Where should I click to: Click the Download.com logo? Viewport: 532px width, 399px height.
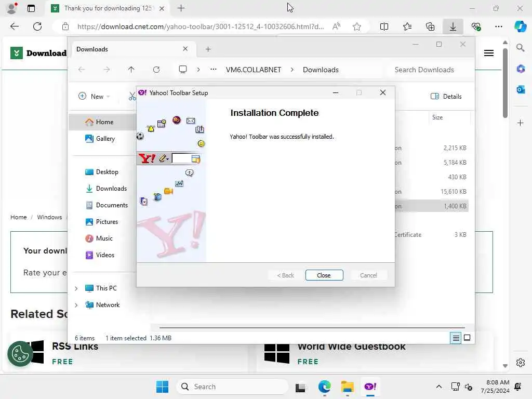38,53
